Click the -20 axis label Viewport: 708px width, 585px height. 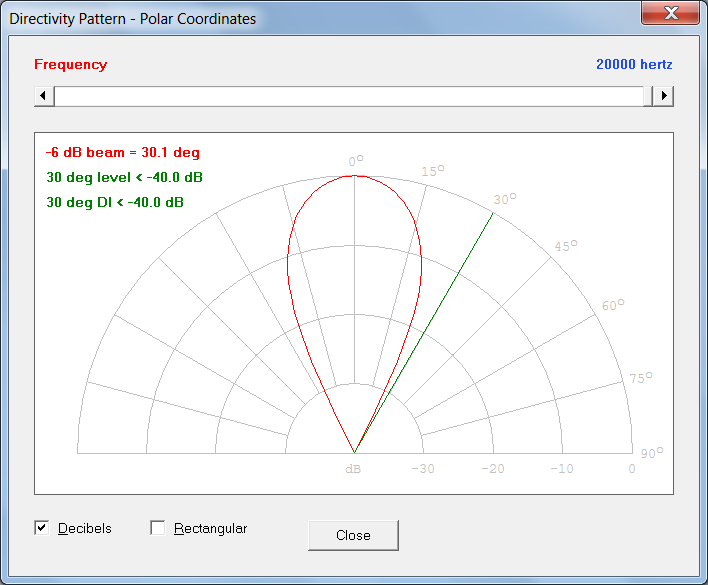point(493,469)
